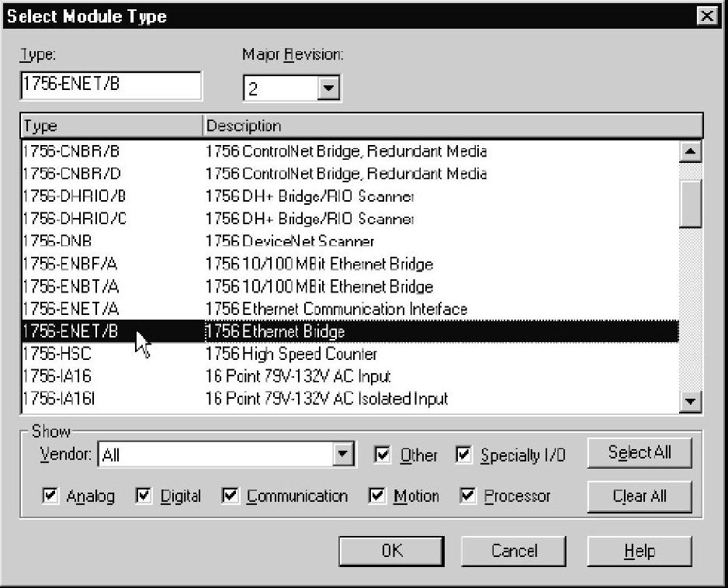Click the Type text input field
728x588 pixels.
(x=111, y=85)
